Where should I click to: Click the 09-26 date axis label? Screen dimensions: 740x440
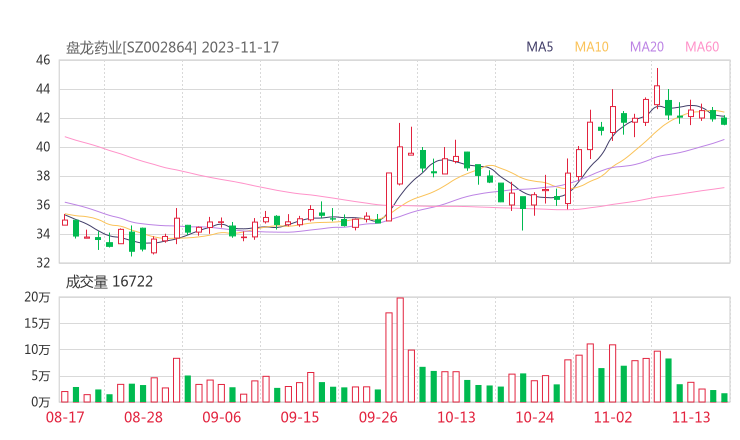point(378,417)
